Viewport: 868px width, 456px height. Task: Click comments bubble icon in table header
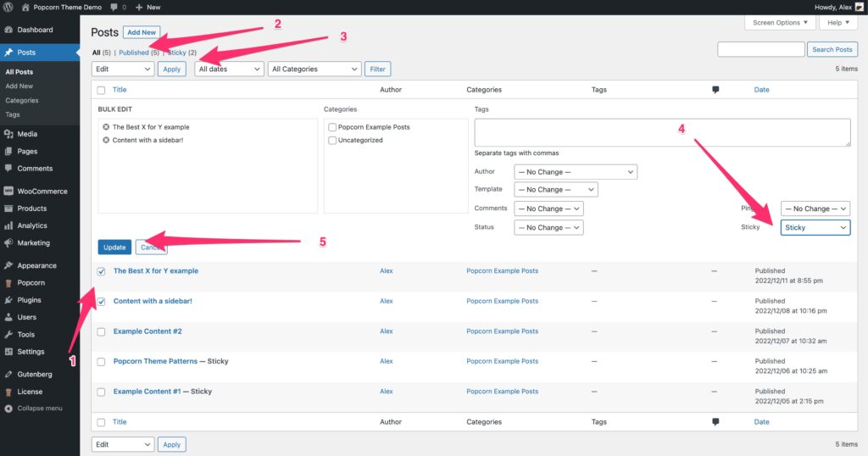(x=715, y=90)
